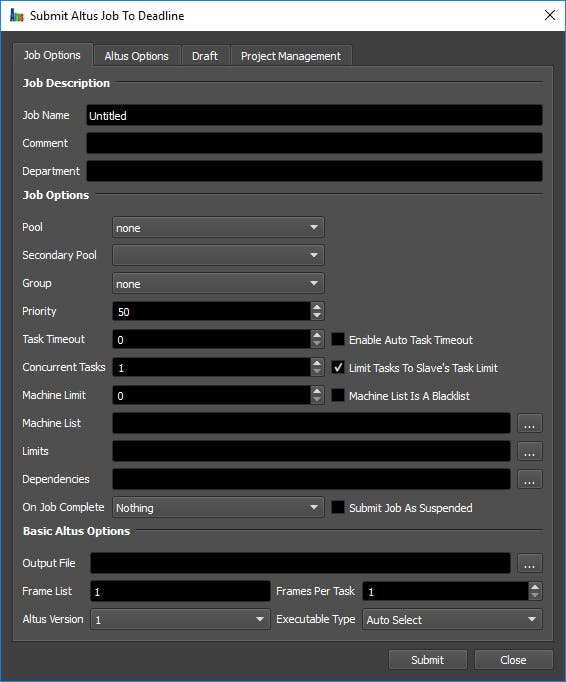Toggle Machine List Is A Blacklist checkbox

(338, 395)
